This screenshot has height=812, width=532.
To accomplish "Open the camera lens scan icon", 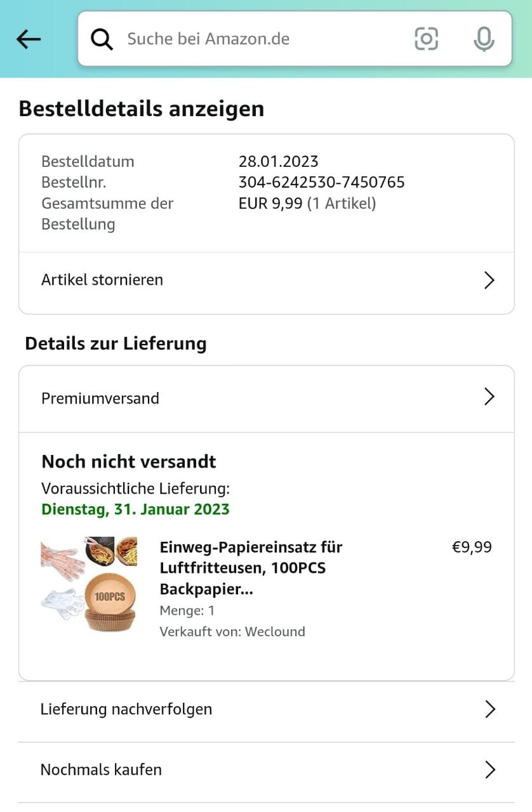I will pyautogui.click(x=427, y=39).
